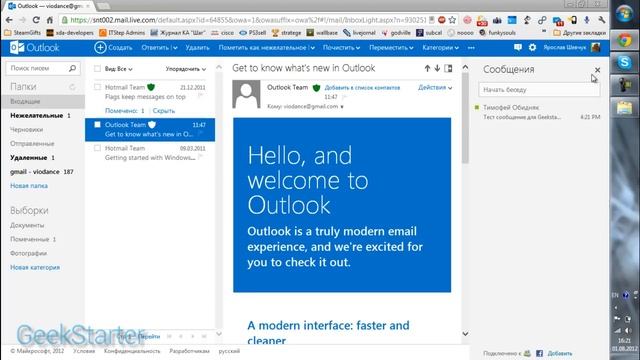Open the Категории dropdown
640x360 pixels.
(440, 48)
